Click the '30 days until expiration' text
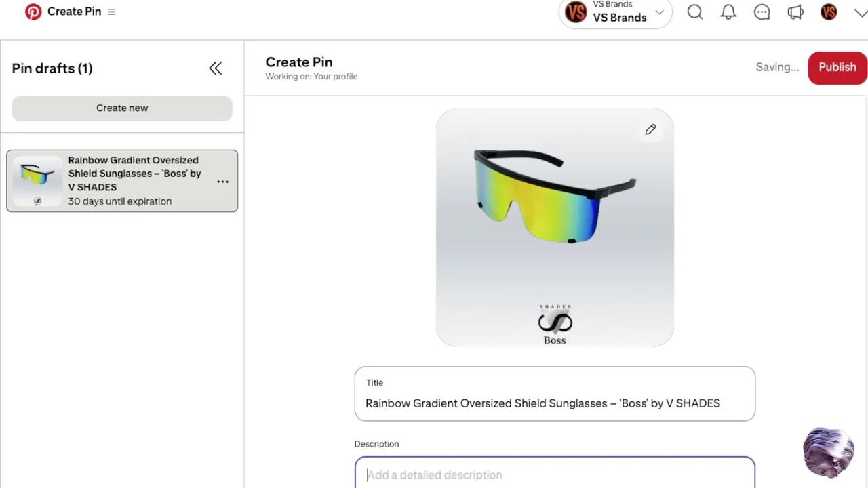This screenshot has width=868, height=488. tap(120, 201)
